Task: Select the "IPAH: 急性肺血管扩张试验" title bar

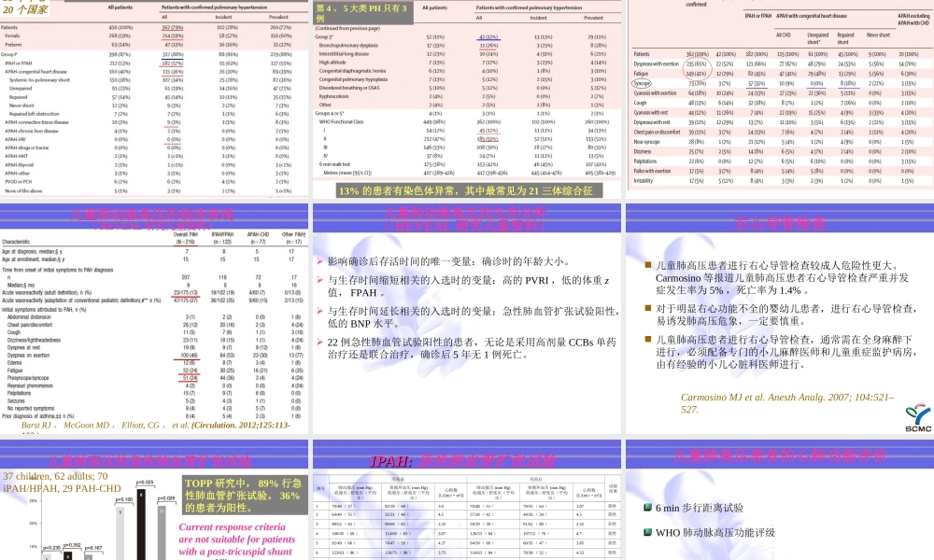Action: tap(465, 458)
